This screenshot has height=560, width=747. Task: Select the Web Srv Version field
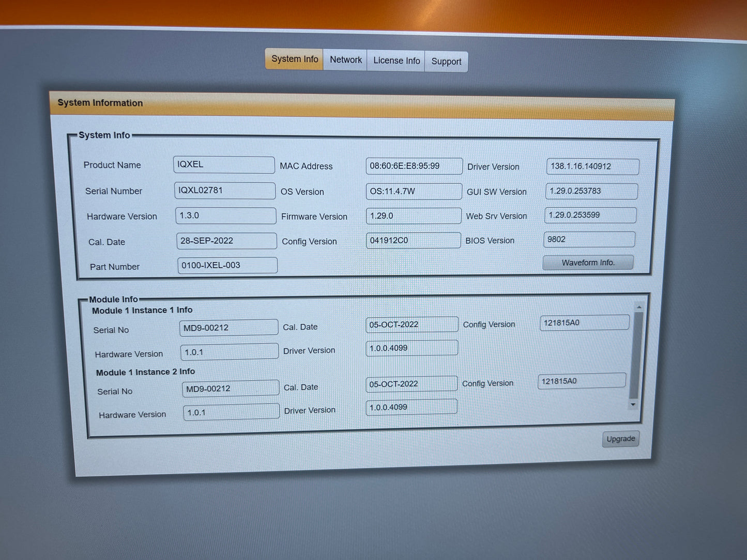click(x=590, y=215)
